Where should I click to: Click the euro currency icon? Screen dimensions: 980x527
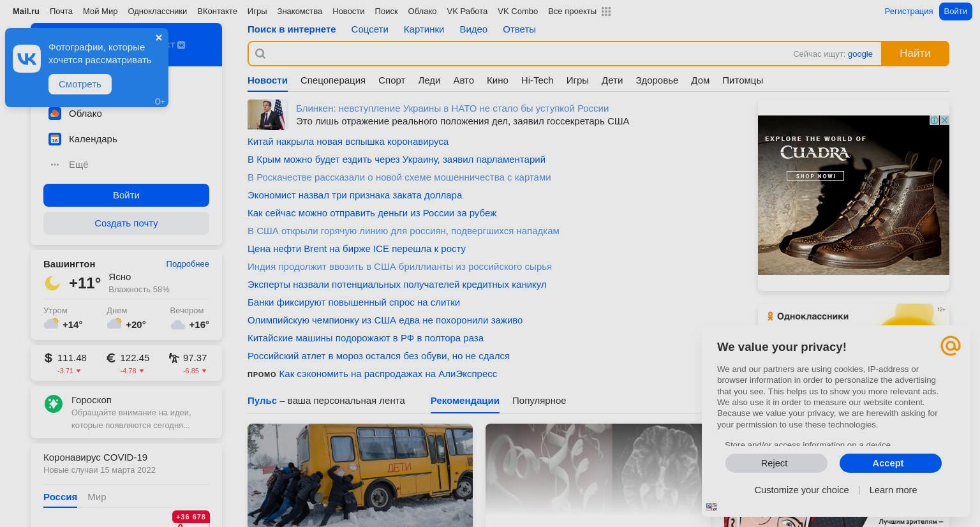point(110,358)
